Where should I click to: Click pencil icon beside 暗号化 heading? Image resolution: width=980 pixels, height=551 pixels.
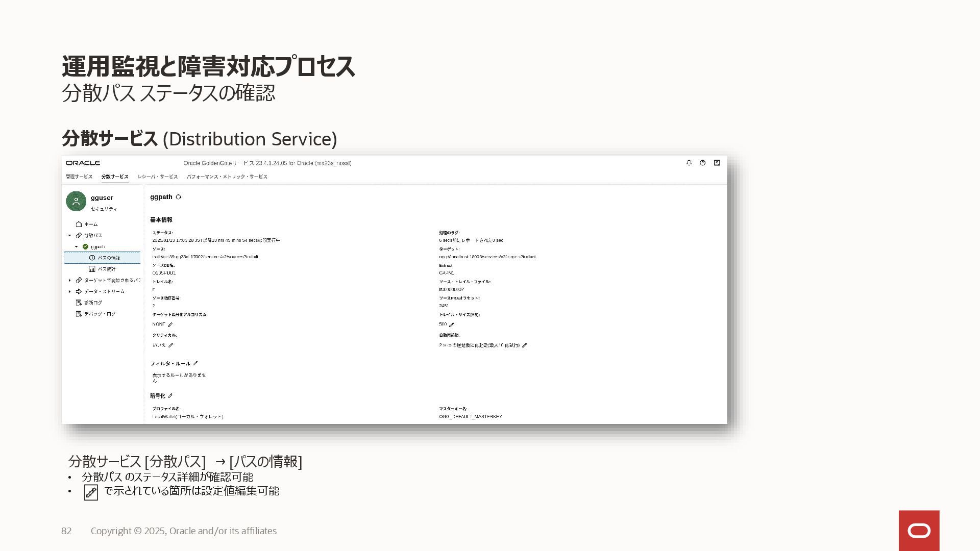click(170, 395)
